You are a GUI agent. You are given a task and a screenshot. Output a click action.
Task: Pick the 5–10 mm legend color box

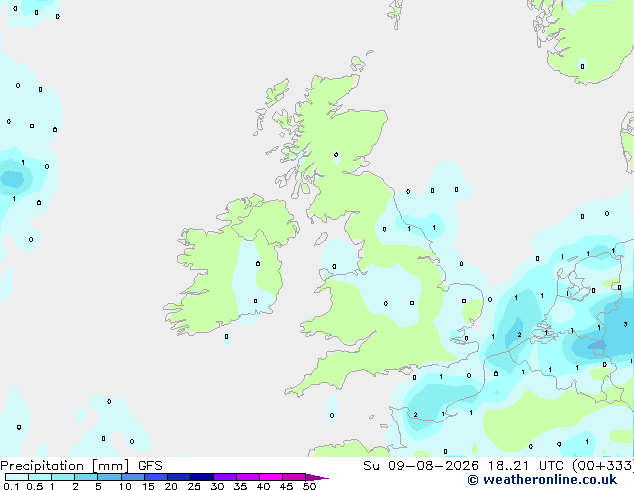pyautogui.click(x=109, y=477)
